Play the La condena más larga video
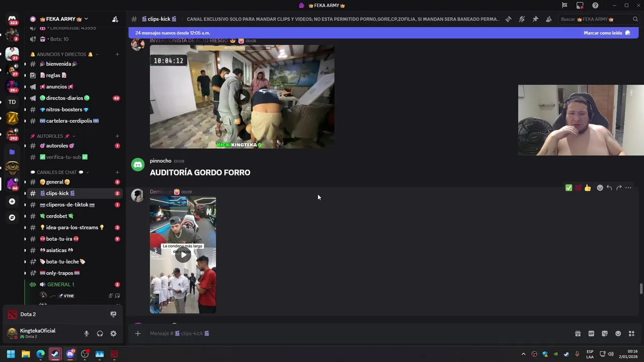Viewport: 644px width, 362px height. pos(183,255)
